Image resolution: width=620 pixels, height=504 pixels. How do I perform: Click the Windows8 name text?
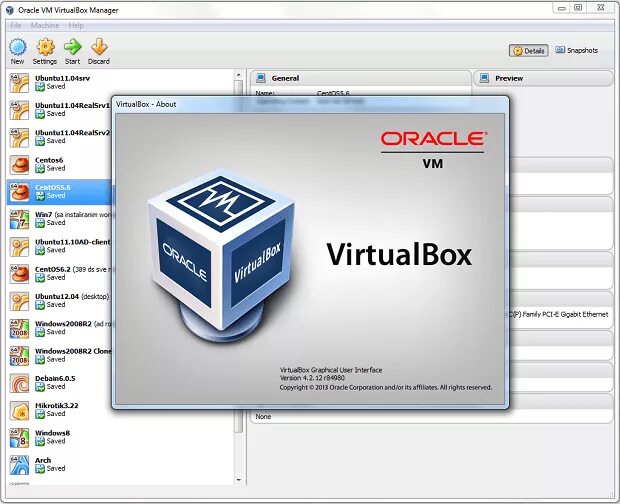(52, 433)
